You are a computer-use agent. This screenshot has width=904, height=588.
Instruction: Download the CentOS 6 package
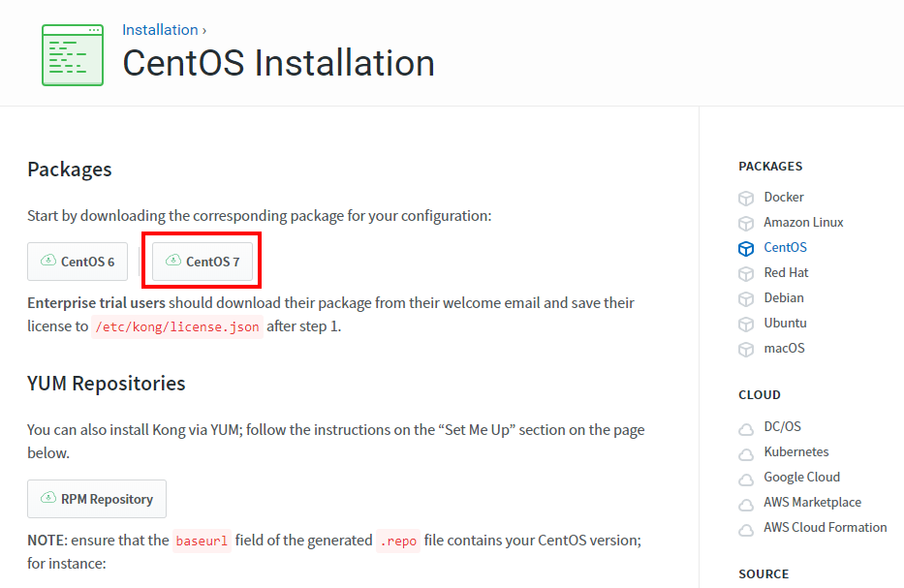point(78,262)
